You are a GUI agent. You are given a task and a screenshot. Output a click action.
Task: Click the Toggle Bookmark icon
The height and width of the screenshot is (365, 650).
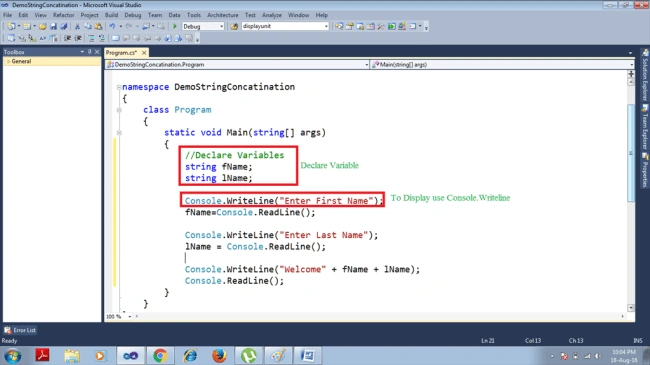coord(115,38)
